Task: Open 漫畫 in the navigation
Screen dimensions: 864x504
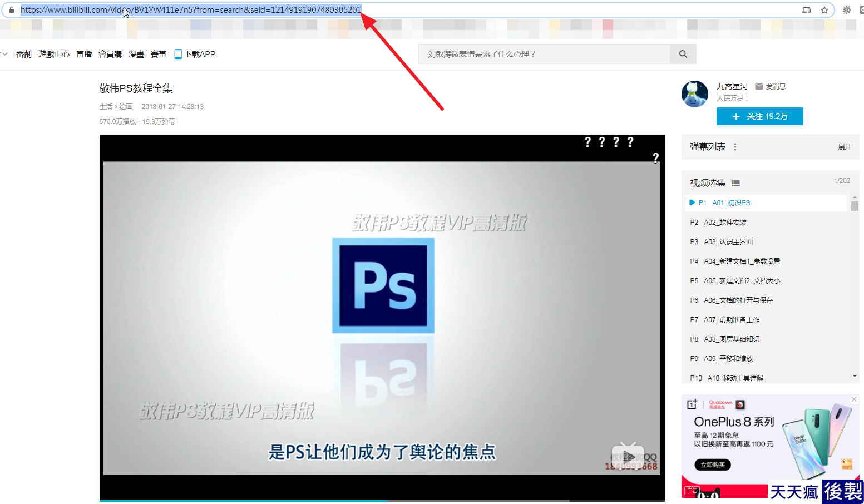Action: pyautogui.click(x=136, y=54)
